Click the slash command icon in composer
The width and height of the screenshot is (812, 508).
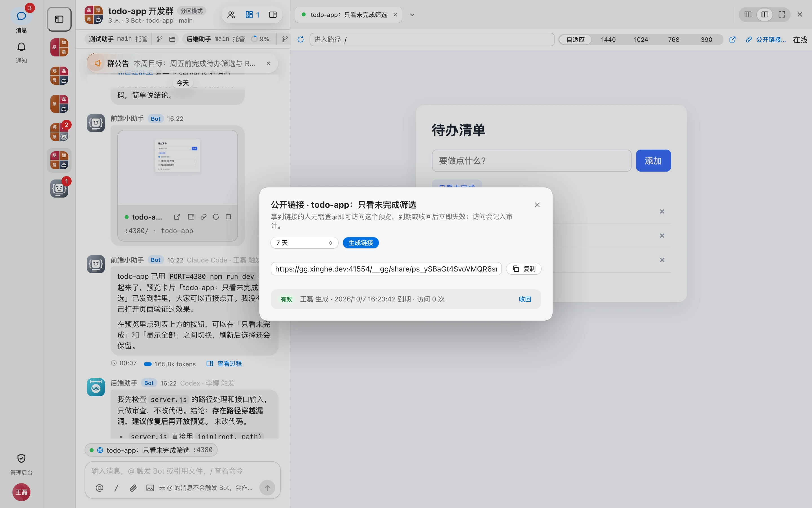click(x=116, y=488)
